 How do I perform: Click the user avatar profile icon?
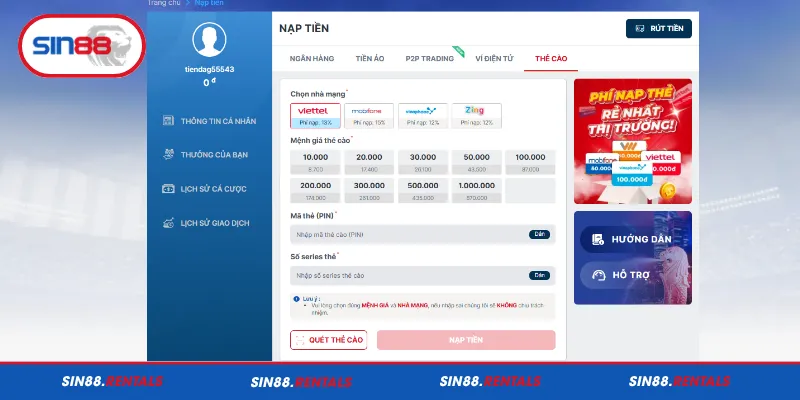[209, 40]
